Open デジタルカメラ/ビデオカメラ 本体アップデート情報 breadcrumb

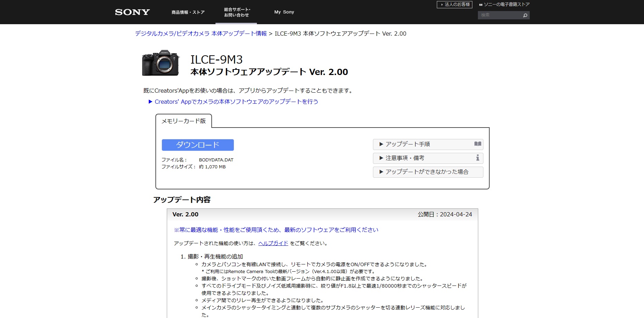[x=201, y=34]
